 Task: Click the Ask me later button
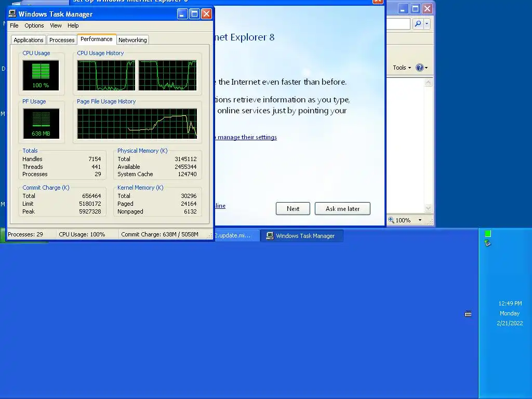tap(342, 209)
